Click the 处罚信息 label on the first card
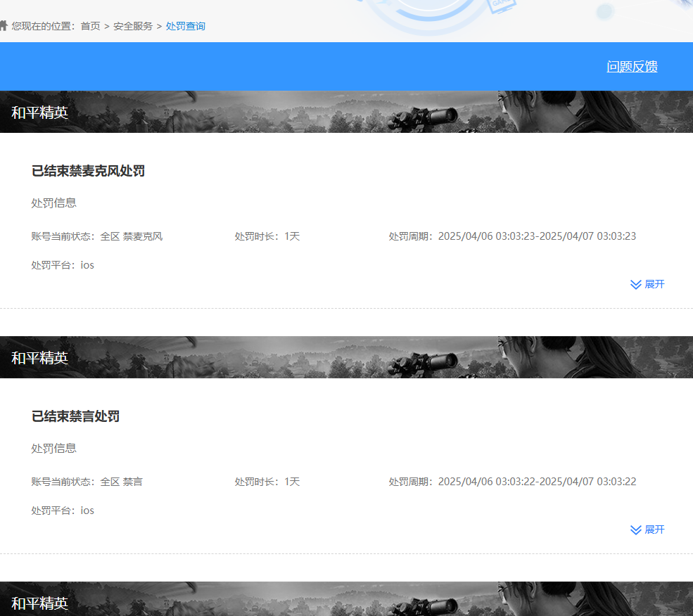The image size is (693, 616). pos(53,203)
